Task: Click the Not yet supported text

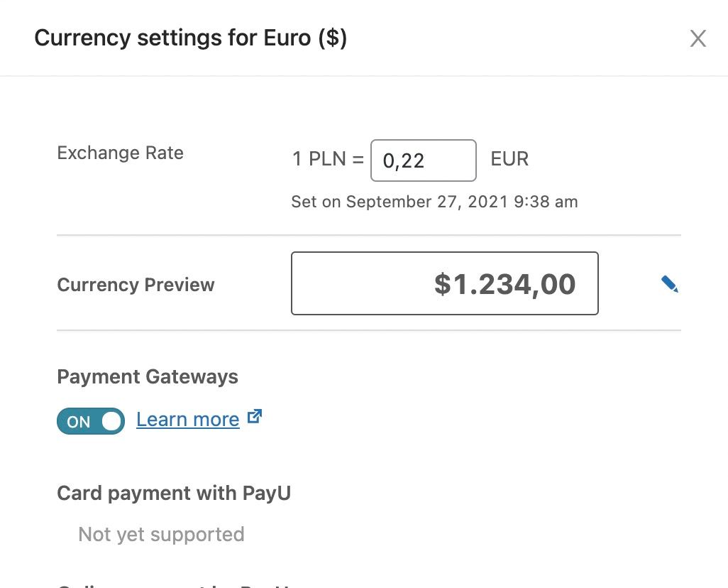Action: (x=161, y=535)
